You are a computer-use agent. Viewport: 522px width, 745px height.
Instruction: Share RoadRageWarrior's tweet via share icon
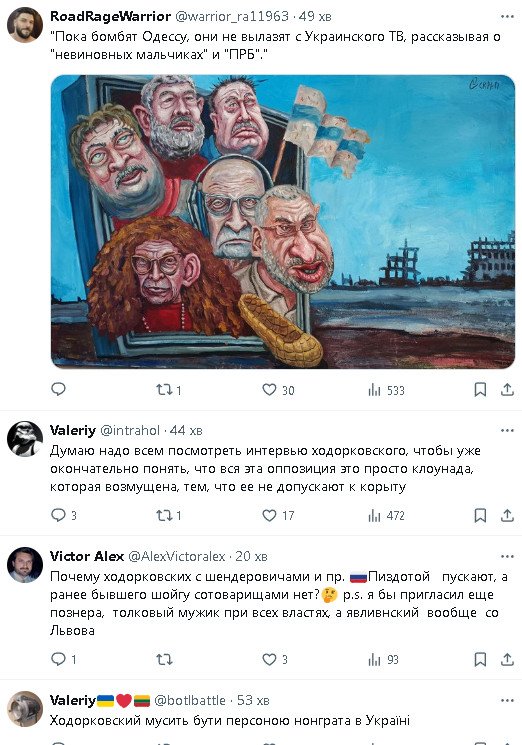coord(507,390)
